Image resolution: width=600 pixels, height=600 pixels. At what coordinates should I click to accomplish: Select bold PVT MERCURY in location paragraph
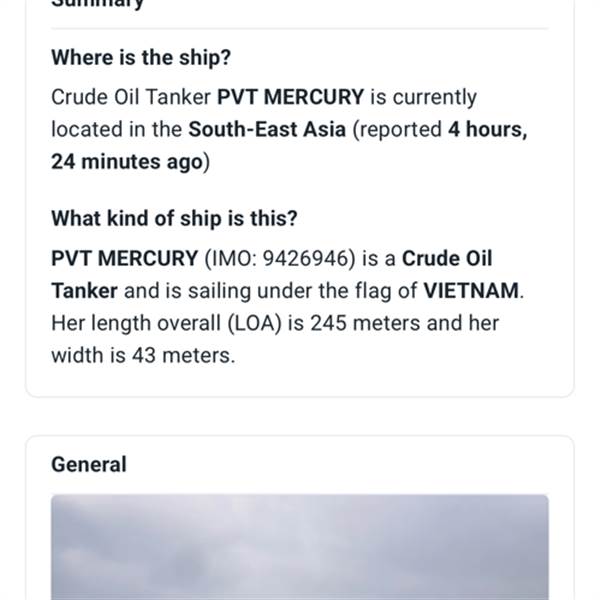[x=291, y=97]
